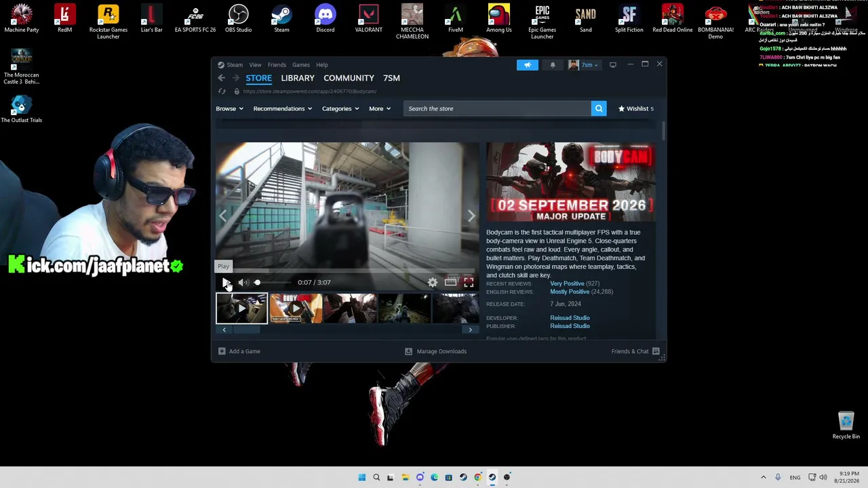Toggle theater mode on trailer player
This screenshot has width=868, height=488.
[x=450, y=282]
